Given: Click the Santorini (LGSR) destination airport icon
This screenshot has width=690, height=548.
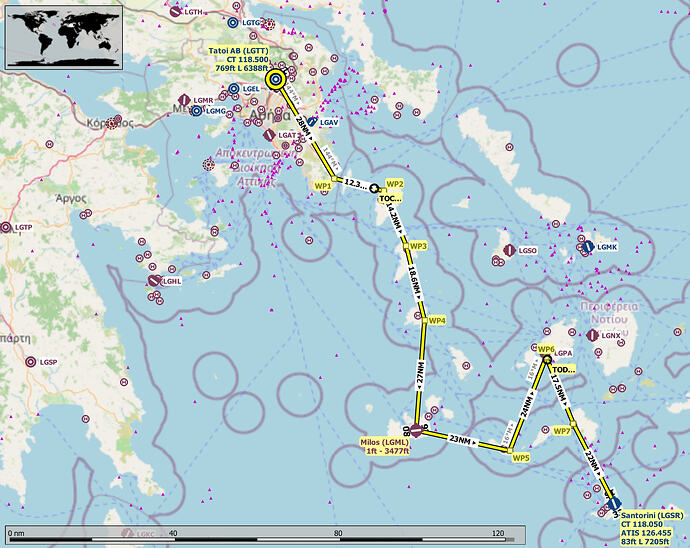Looking at the screenshot, I should tap(613, 503).
